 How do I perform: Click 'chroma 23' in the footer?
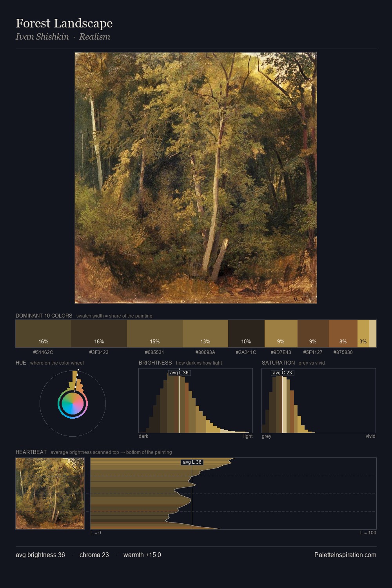[x=94, y=555]
